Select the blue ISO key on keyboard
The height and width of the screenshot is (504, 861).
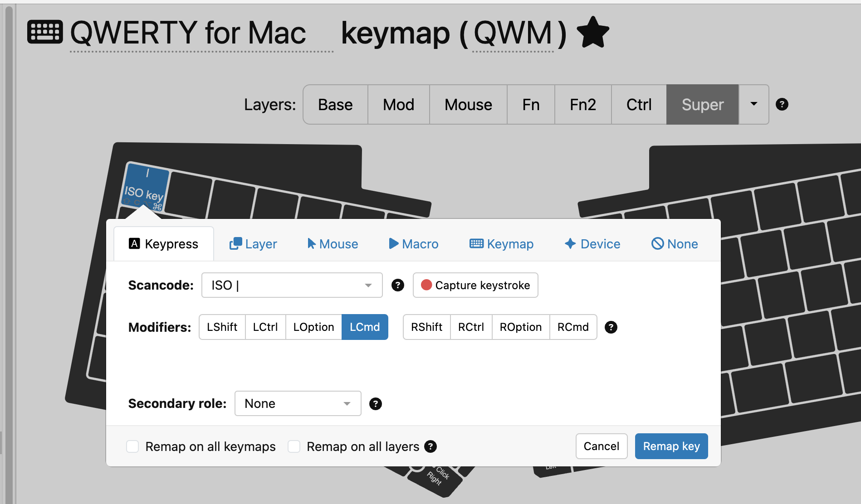(145, 187)
